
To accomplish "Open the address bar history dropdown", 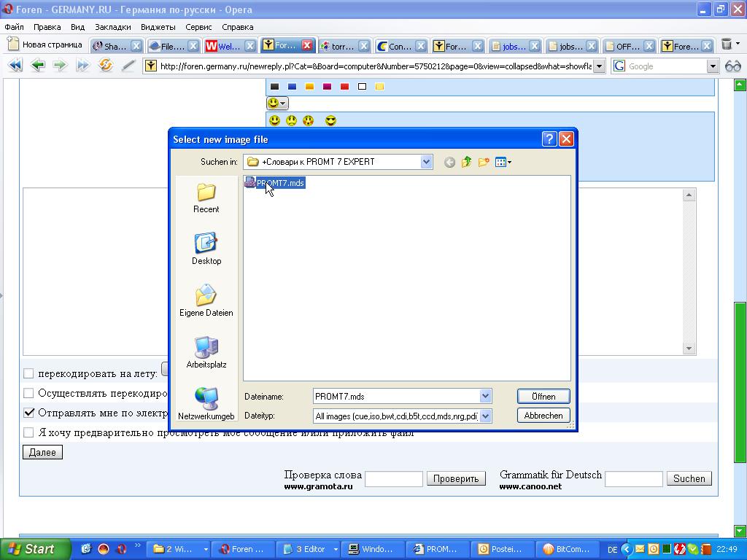I will (x=600, y=66).
